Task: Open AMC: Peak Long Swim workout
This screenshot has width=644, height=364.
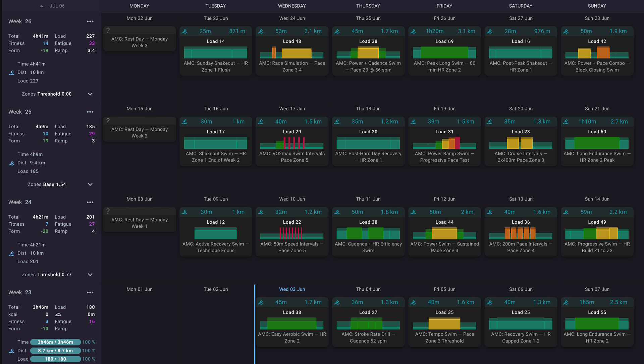Action: tap(444, 51)
